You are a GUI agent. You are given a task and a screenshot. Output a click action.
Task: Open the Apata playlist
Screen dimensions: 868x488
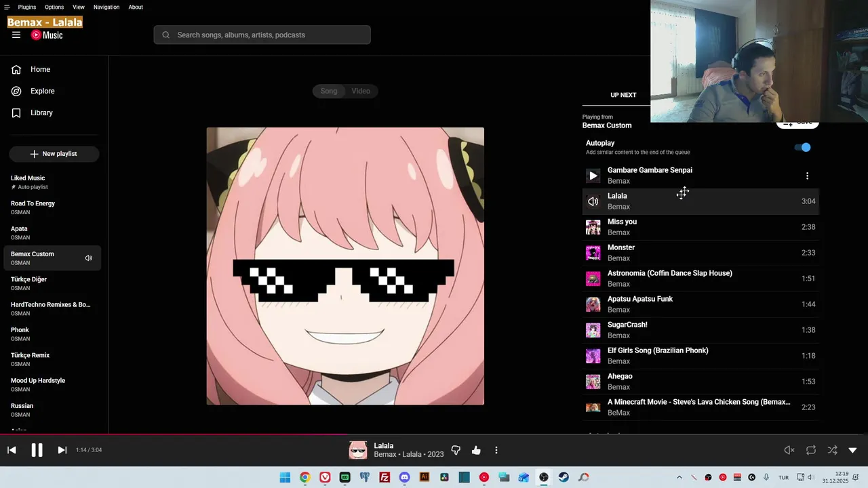[x=52, y=232]
